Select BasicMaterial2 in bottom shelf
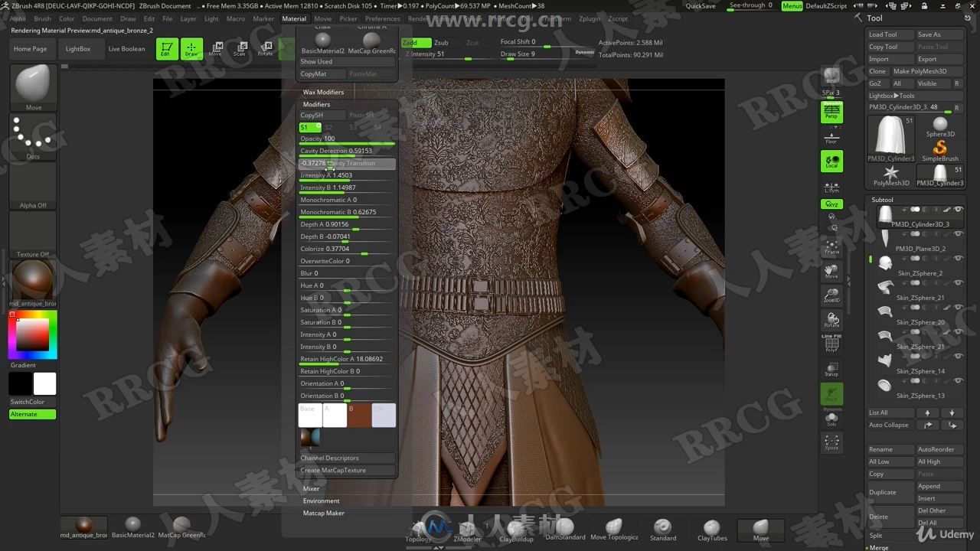Image resolution: width=980 pixels, height=551 pixels. [133, 527]
